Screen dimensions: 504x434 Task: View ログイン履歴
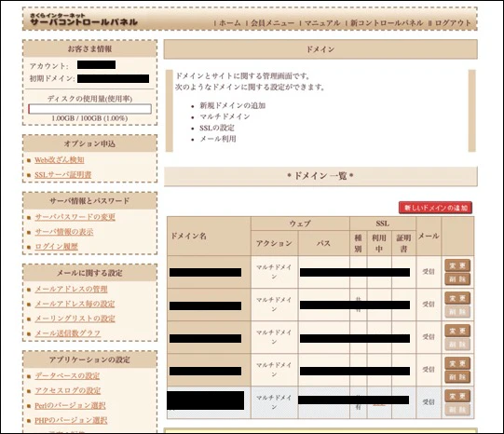pos(56,247)
